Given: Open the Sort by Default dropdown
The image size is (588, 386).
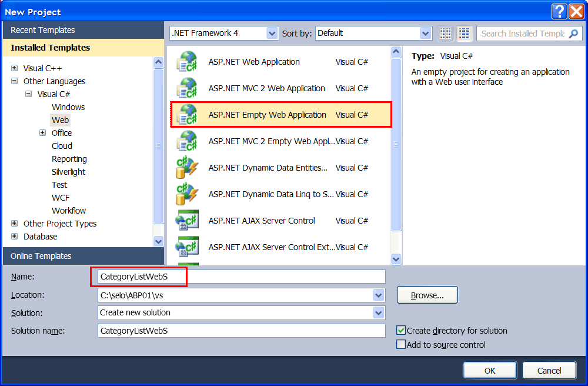Looking at the screenshot, I should pos(425,34).
